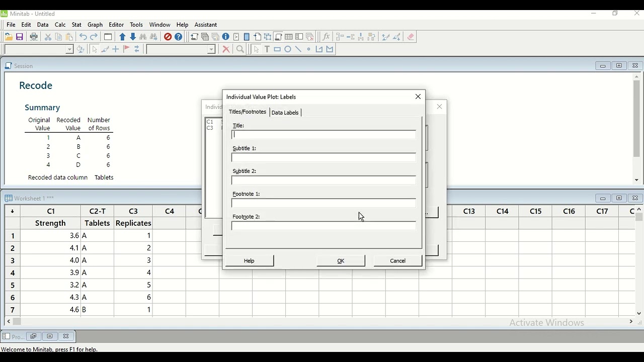
Task: Open the File menu
Action: point(11,25)
